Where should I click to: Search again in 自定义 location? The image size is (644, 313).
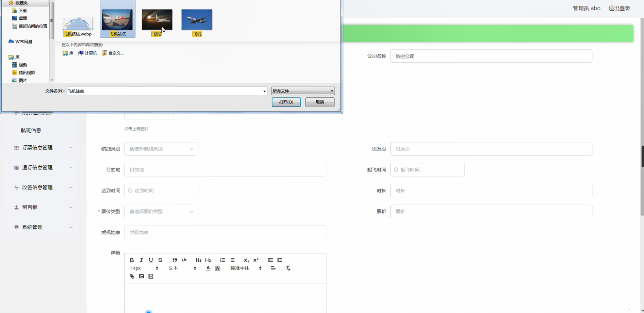(113, 53)
